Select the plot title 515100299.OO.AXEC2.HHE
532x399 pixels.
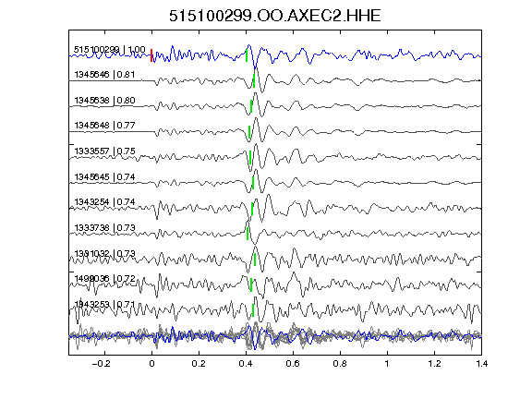[275, 16]
